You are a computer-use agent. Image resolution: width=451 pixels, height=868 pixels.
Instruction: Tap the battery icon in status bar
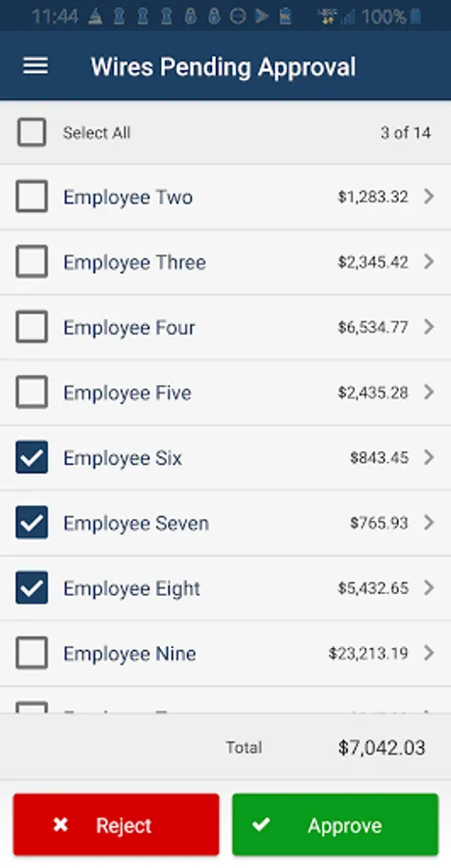[415, 16]
